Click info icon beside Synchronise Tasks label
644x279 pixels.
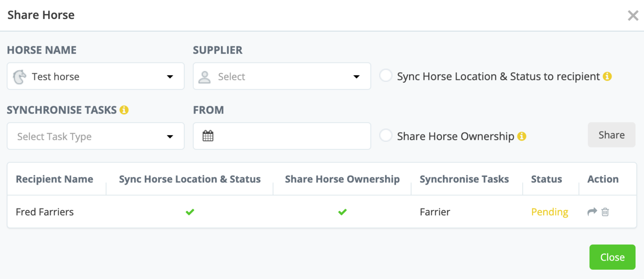pyautogui.click(x=124, y=110)
